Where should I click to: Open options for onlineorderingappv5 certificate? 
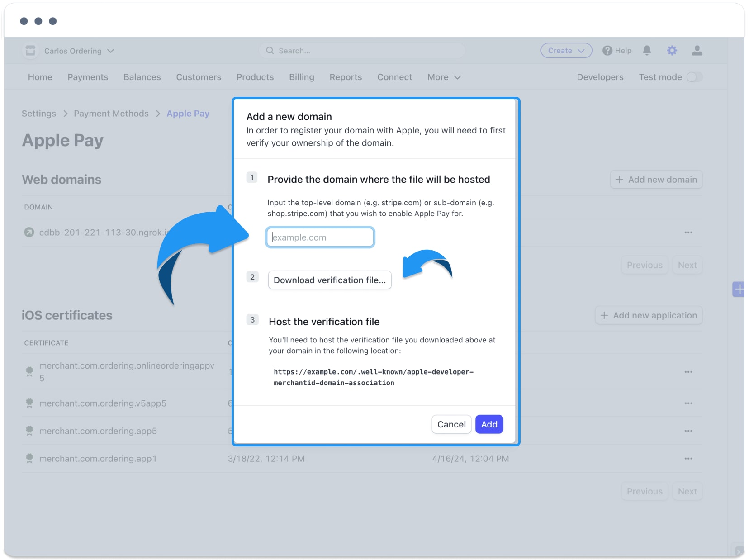tap(688, 372)
